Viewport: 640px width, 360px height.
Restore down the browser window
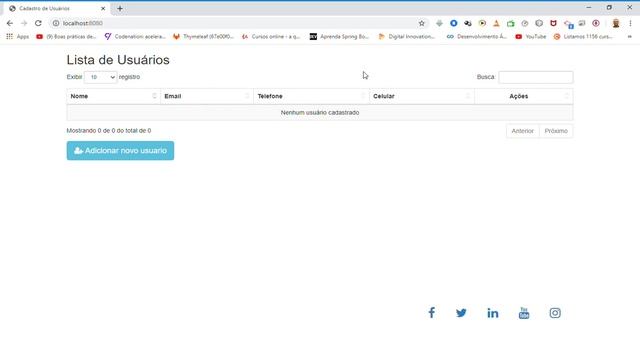tap(609, 7)
